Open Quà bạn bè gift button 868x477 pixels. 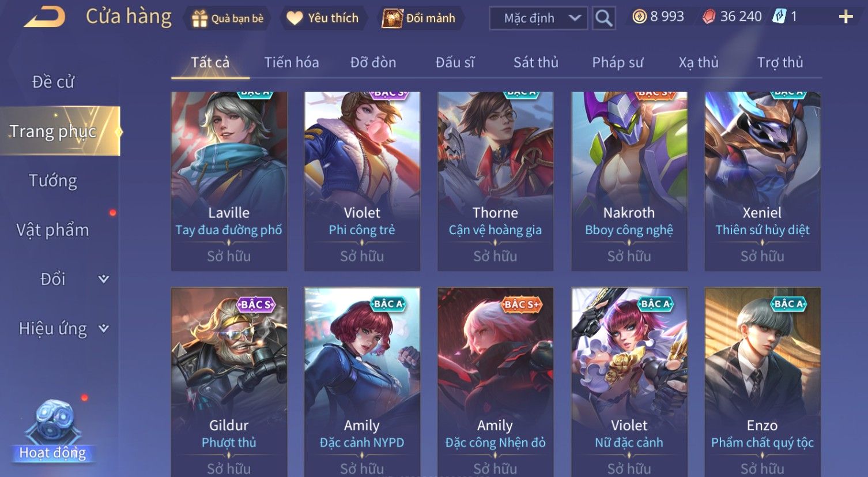point(228,18)
